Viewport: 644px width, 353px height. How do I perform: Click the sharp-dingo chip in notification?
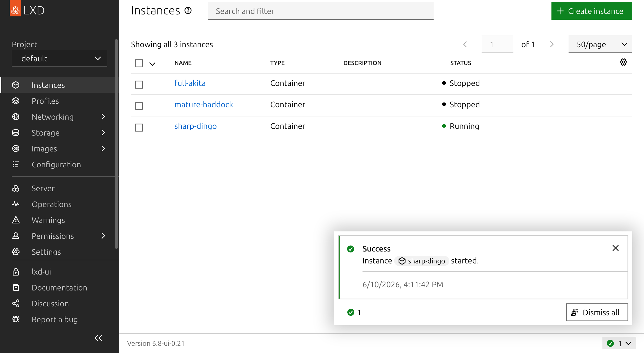pyautogui.click(x=421, y=261)
